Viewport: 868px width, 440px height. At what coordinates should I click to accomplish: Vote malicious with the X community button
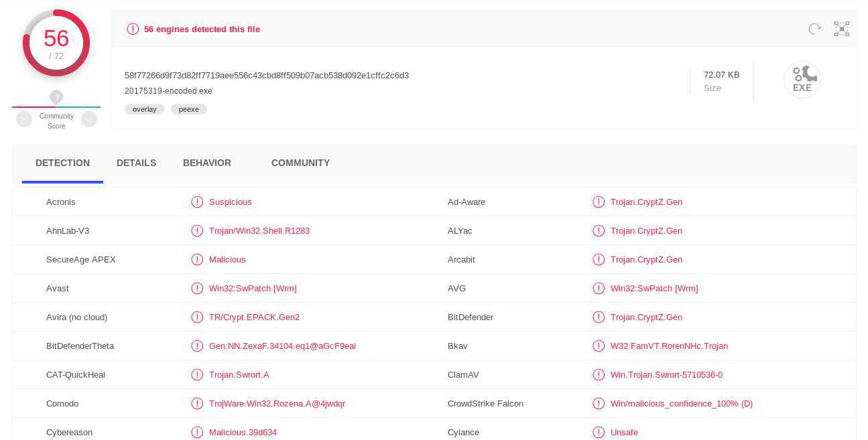tap(24, 119)
